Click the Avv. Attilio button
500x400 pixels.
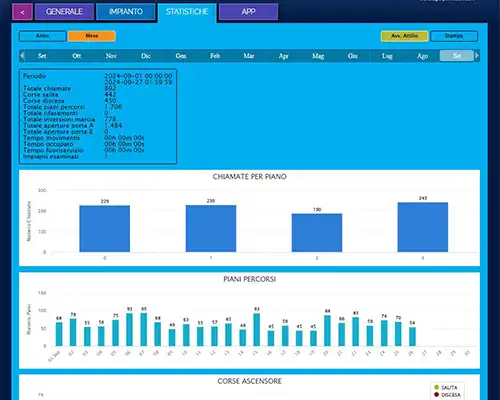click(x=404, y=36)
